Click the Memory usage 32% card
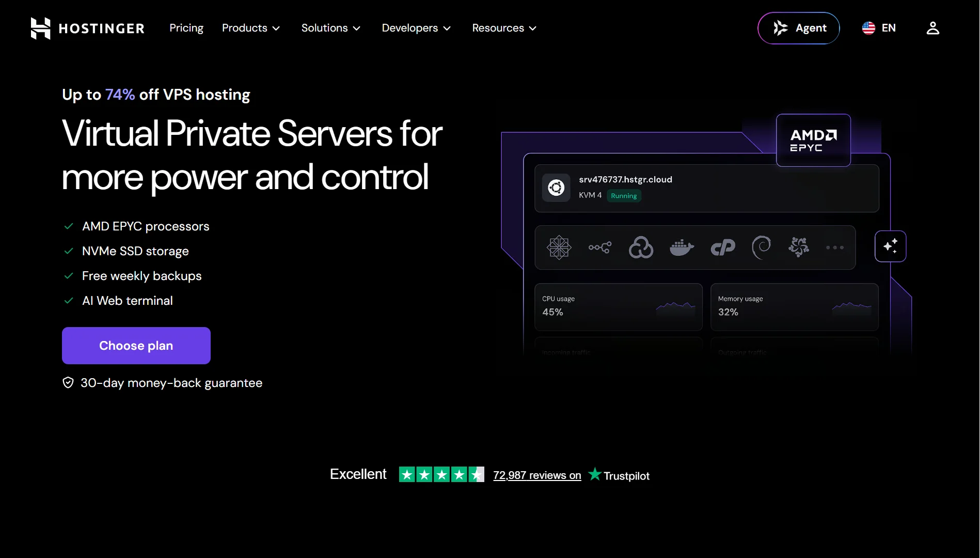The height and width of the screenshot is (558, 980). pos(795,307)
